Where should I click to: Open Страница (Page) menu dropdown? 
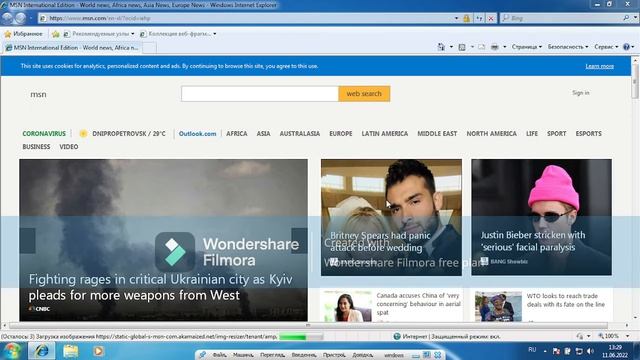(x=527, y=47)
